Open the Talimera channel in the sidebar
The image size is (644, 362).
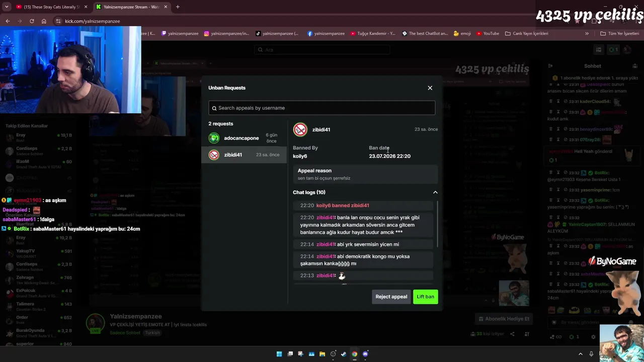coord(39,306)
